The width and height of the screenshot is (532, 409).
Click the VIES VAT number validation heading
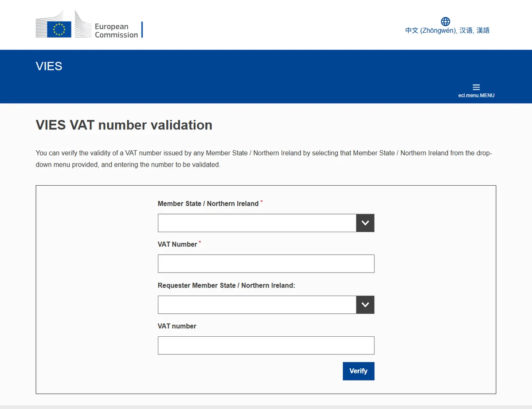coord(124,125)
